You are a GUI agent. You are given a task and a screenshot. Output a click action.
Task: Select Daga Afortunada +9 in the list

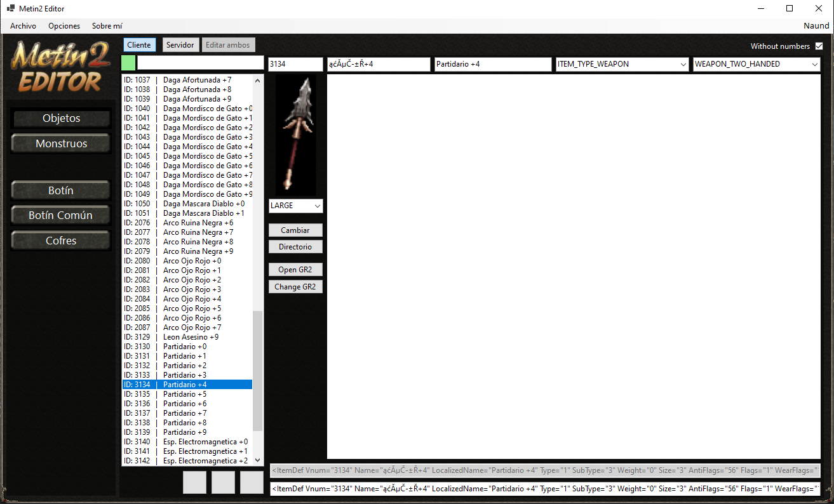click(x=187, y=99)
